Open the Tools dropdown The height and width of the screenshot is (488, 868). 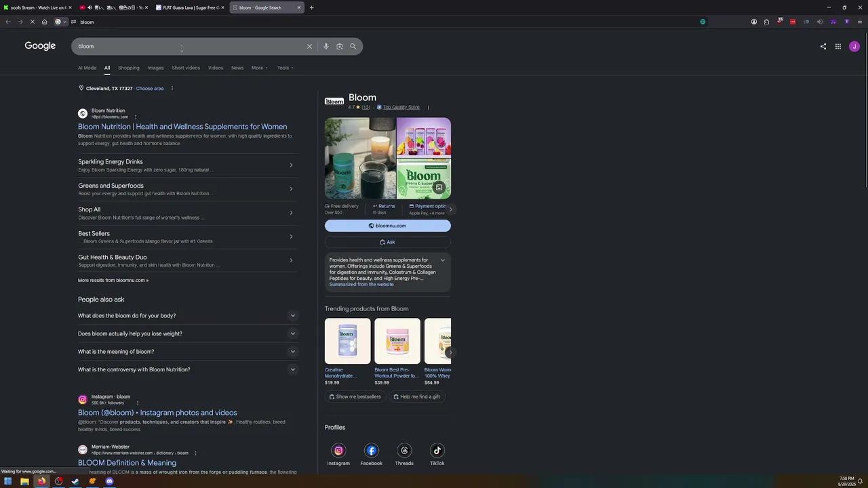[x=285, y=68]
